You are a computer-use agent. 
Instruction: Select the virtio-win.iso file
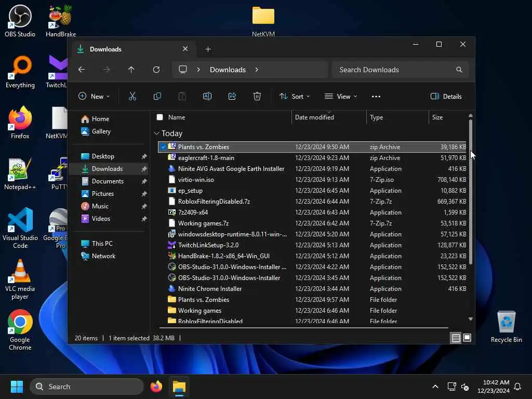(x=312, y=179)
